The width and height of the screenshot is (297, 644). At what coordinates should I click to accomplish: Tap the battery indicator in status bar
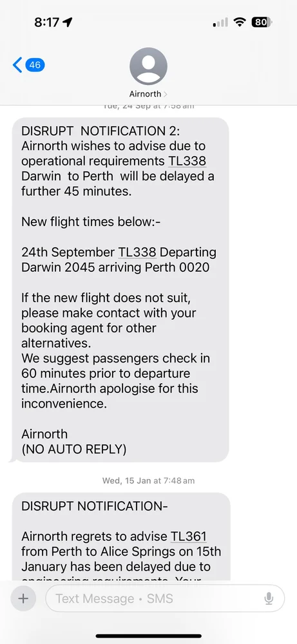click(x=262, y=22)
